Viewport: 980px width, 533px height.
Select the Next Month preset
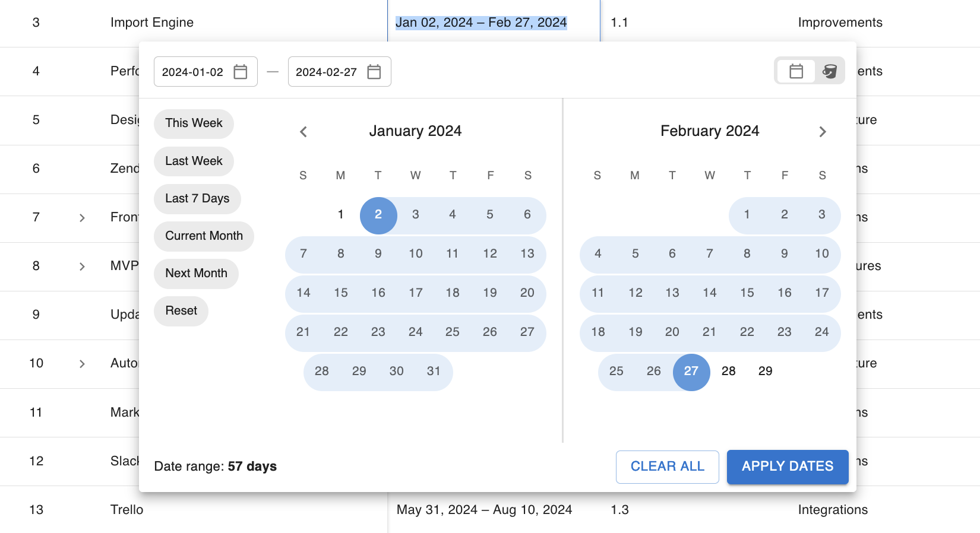(x=196, y=274)
